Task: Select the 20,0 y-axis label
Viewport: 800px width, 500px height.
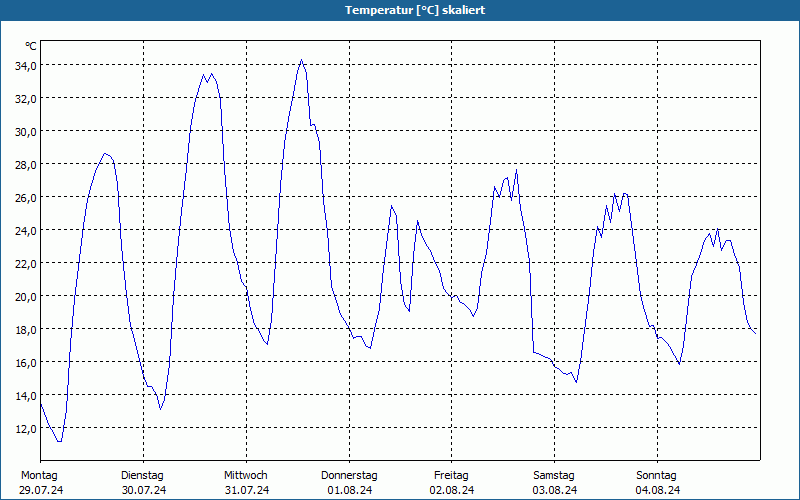Action: coord(25,296)
